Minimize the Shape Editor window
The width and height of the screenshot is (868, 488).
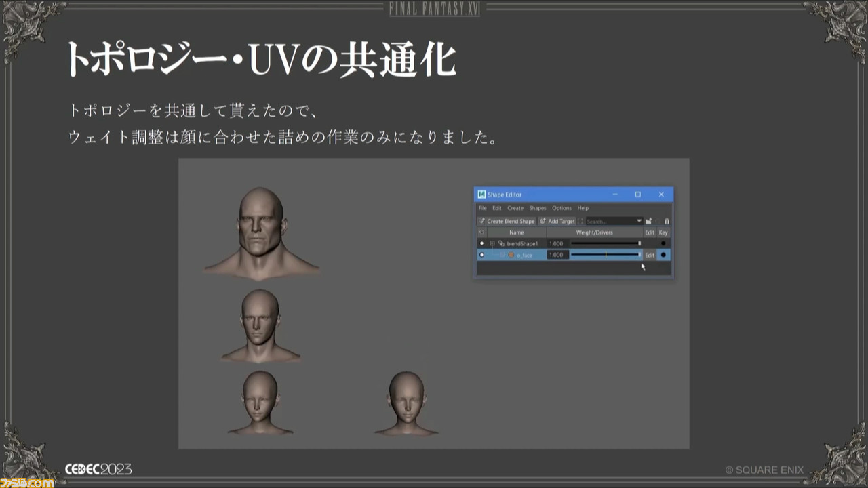point(615,195)
